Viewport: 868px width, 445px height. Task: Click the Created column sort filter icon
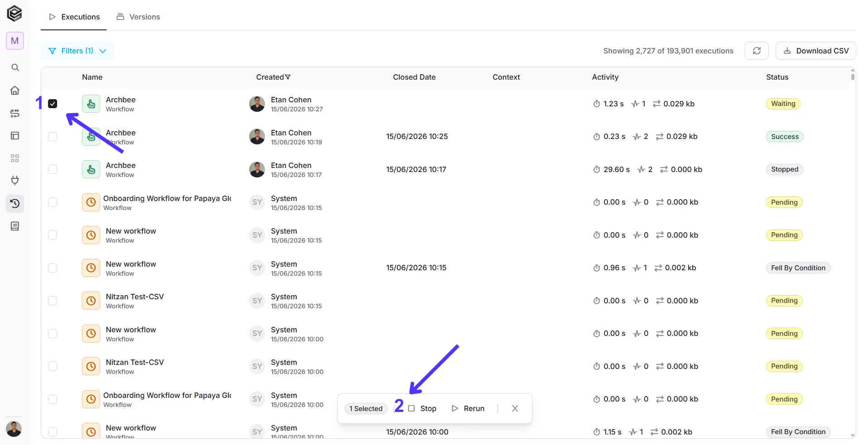(x=288, y=77)
